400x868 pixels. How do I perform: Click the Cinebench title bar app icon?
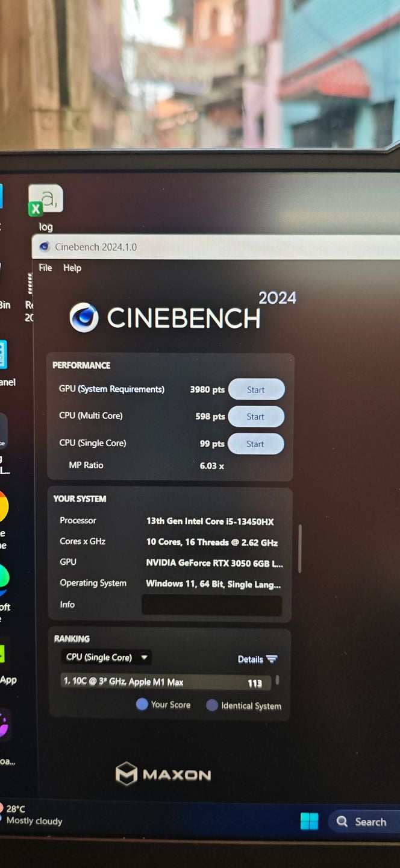(44, 247)
